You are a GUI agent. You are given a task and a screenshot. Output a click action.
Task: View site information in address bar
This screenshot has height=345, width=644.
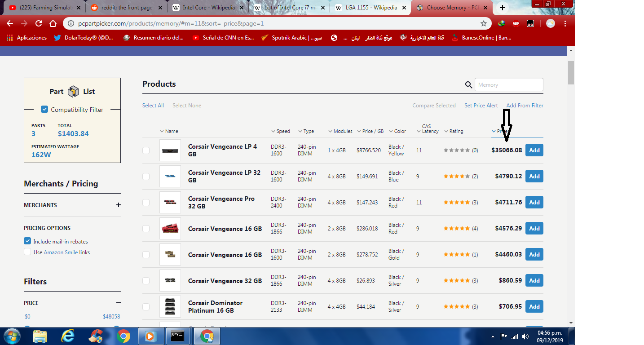(71, 23)
